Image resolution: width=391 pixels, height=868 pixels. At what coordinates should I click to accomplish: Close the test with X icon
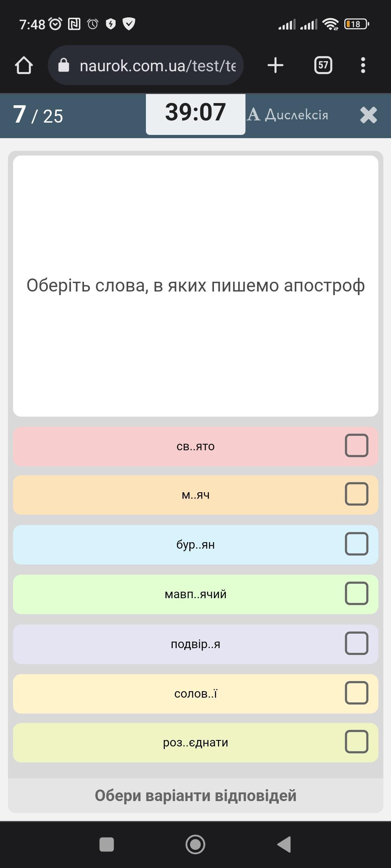[x=369, y=115]
